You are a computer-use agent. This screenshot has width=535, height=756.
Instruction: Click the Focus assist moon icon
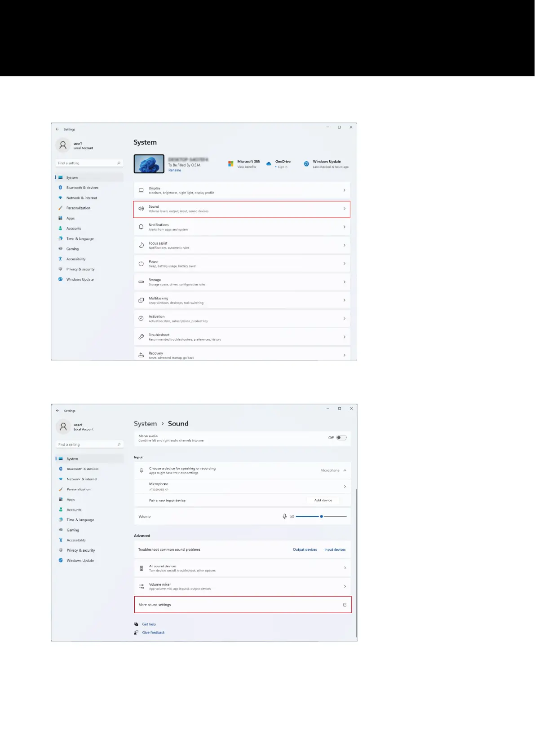click(141, 246)
